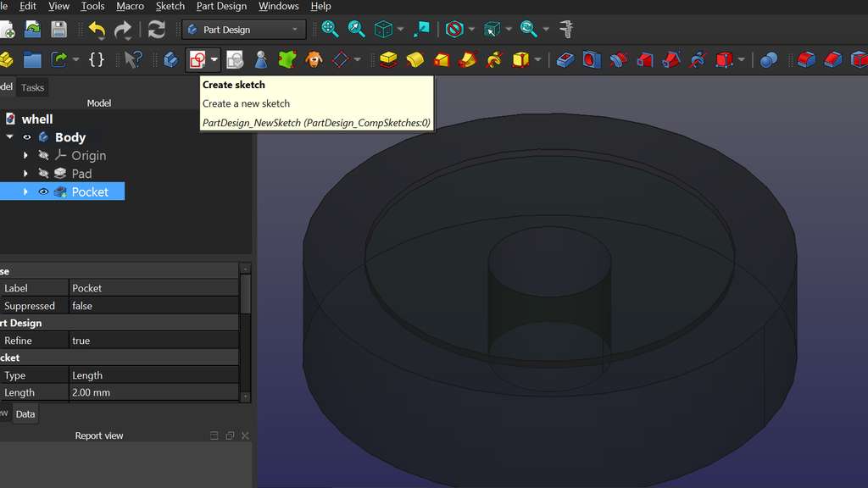Click the Fillet tool icon
This screenshot has height=488, width=868.
tap(807, 59)
